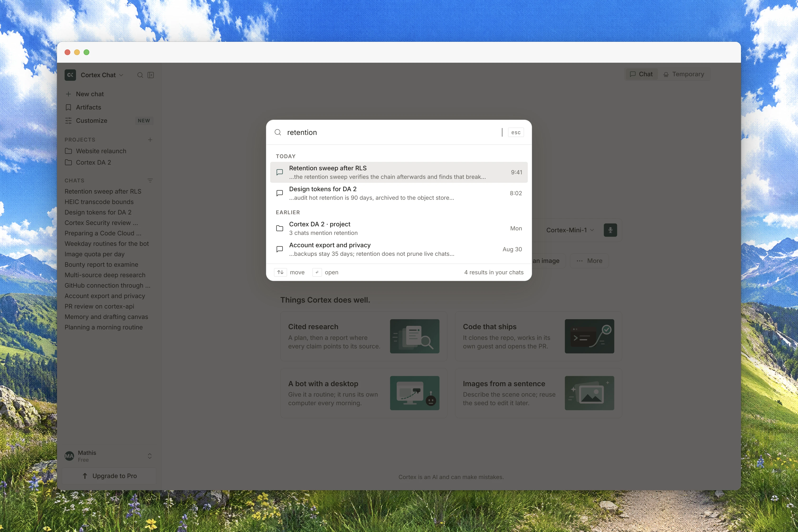
Task: Open result Cortex DA 2 project
Action: [x=399, y=228]
